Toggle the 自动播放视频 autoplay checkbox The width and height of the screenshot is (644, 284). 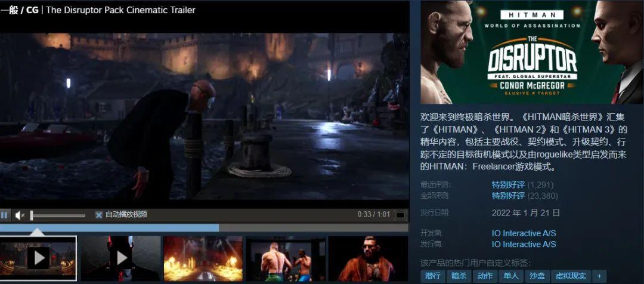click(x=99, y=215)
